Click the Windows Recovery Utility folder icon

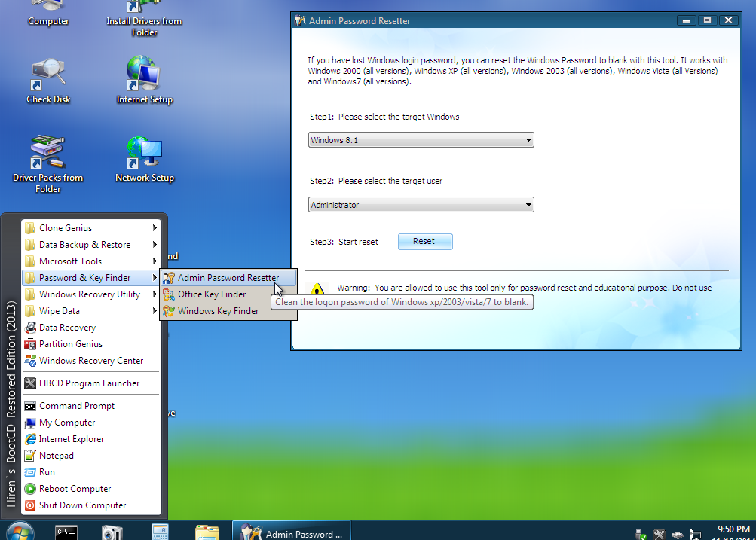coord(30,294)
